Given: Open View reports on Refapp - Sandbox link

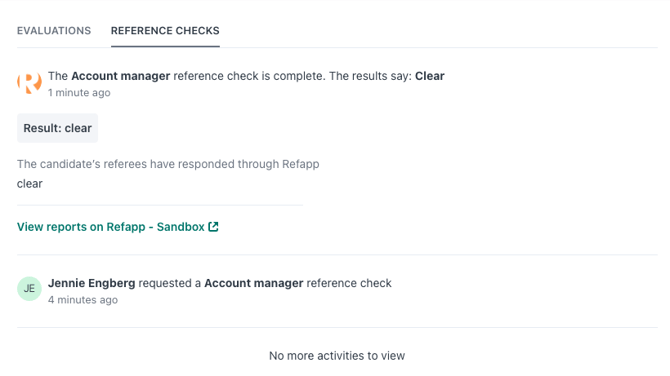Looking at the screenshot, I should (x=118, y=227).
